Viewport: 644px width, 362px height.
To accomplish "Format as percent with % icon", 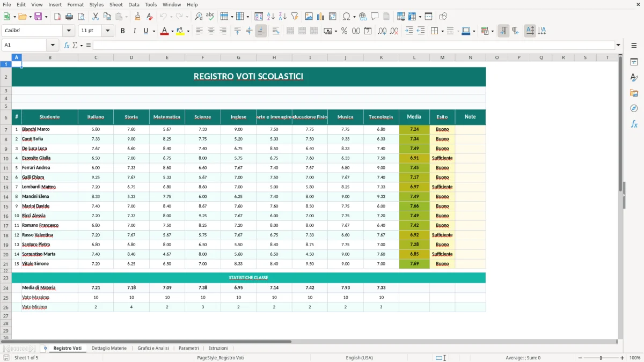I will pyautogui.click(x=344, y=31).
